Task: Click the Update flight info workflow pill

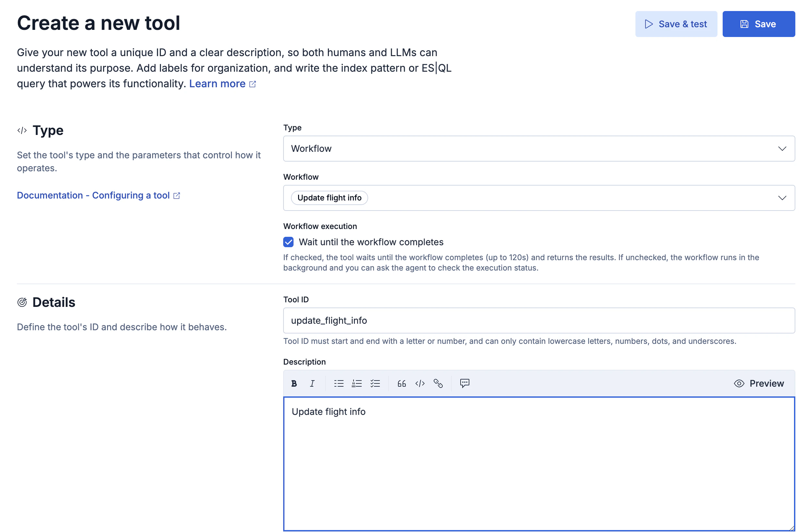Action: [329, 198]
